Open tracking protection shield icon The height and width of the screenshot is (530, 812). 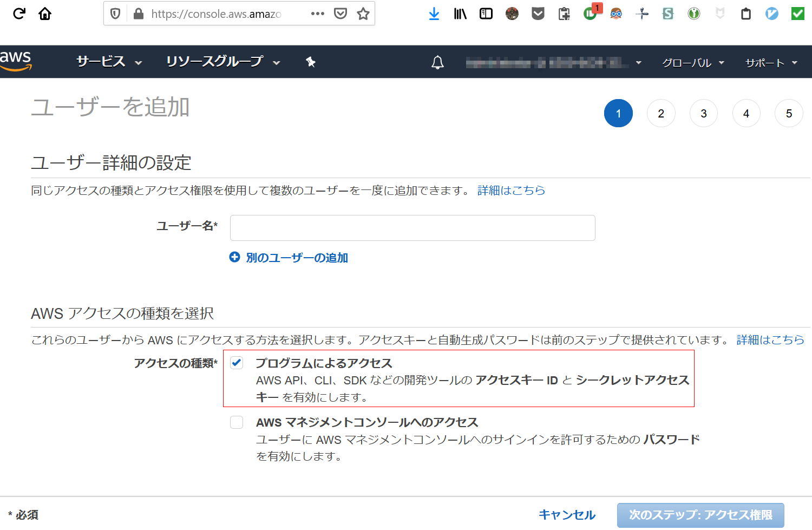click(x=115, y=14)
